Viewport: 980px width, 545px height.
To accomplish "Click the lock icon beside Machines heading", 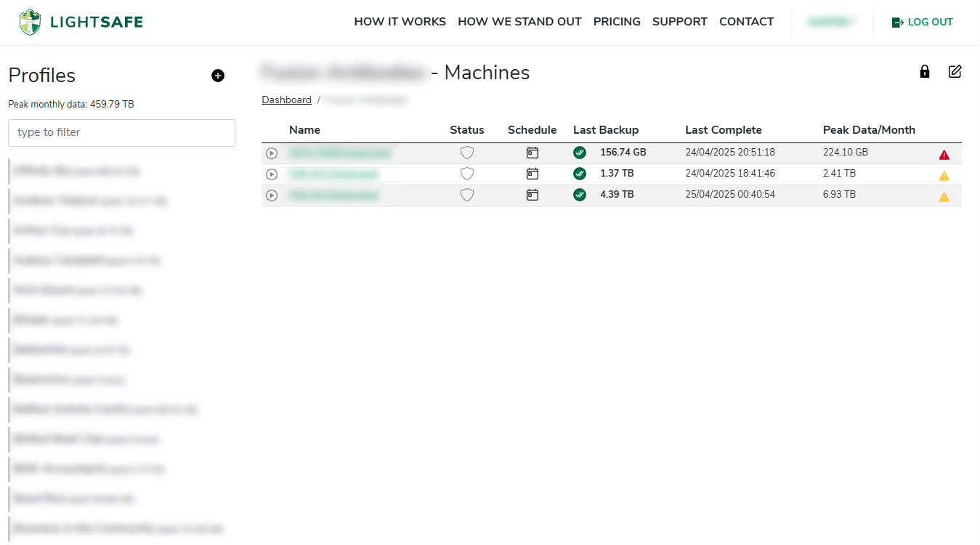I will coord(924,71).
